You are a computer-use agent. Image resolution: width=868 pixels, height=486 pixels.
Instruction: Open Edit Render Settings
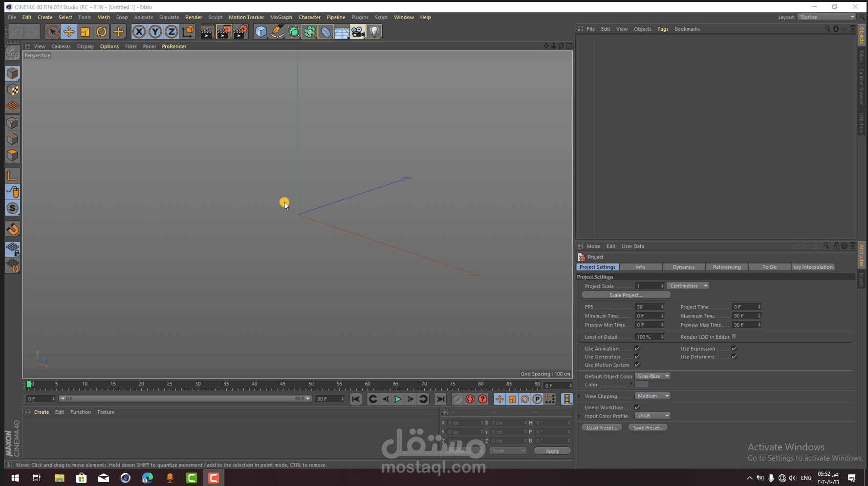(x=240, y=32)
